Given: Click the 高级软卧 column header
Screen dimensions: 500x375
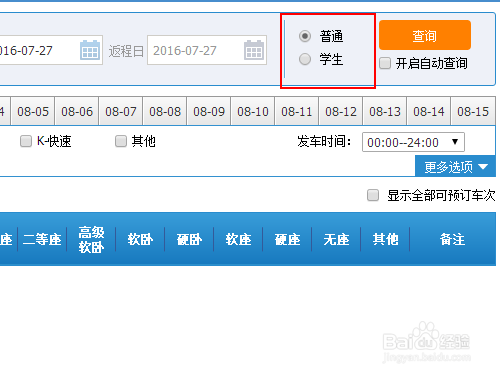Looking at the screenshot, I should pyautogui.click(x=91, y=239).
